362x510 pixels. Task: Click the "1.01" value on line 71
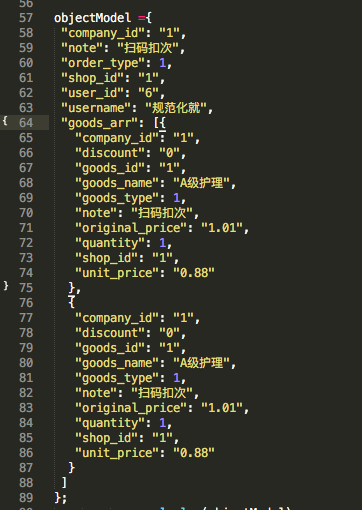tap(222, 228)
